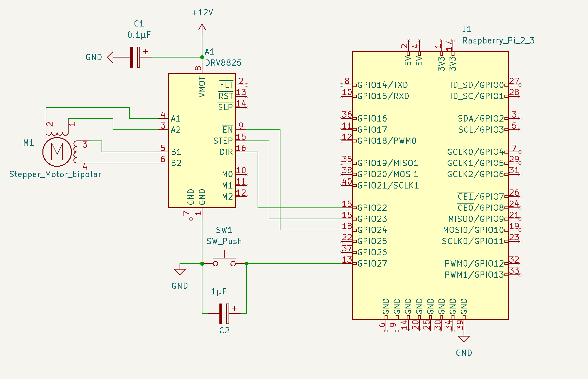Select the SW_Push value label
588x379 pixels.
(224, 241)
